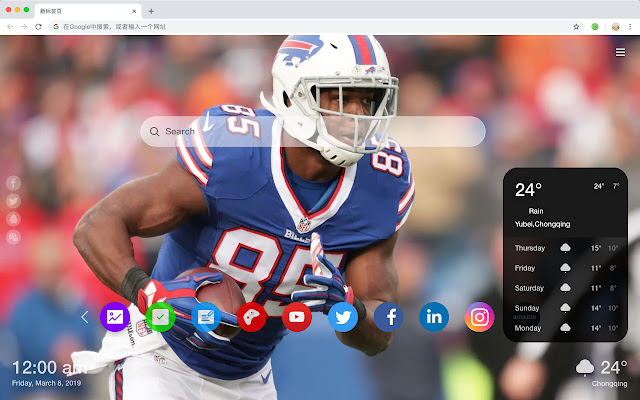Viewport: 640px width, 400px height.
Task: Open the Twitter shortcut in bottom dock
Action: click(343, 317)
